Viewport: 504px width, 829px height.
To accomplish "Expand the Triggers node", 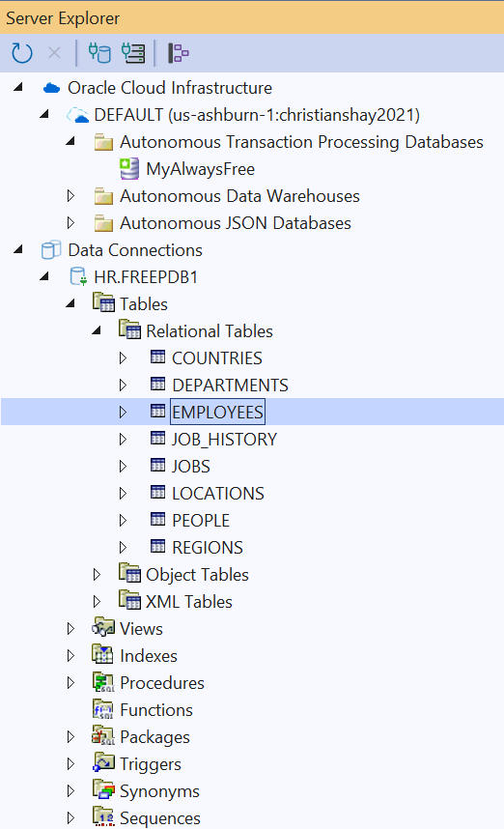I will pyautogui.click(x=70, y=763).
